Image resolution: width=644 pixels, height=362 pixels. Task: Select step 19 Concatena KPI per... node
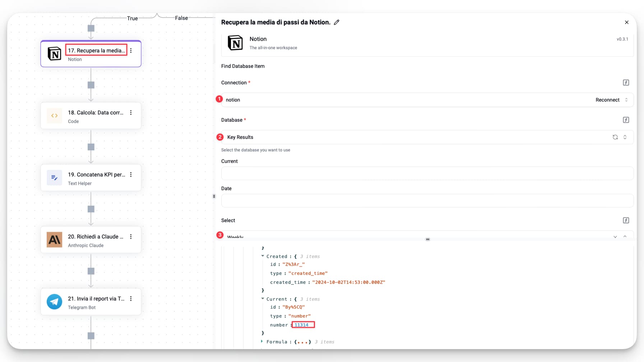point(91,178)
